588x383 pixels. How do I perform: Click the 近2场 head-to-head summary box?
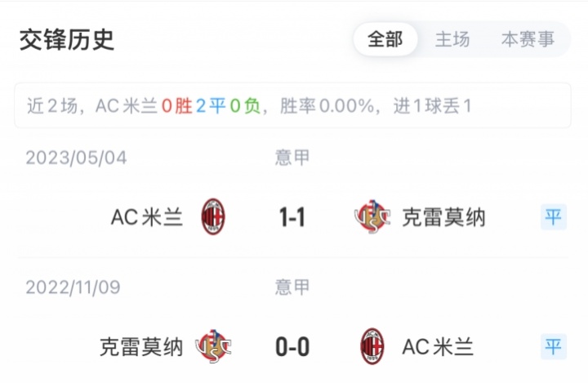click(x=292, y=105)
